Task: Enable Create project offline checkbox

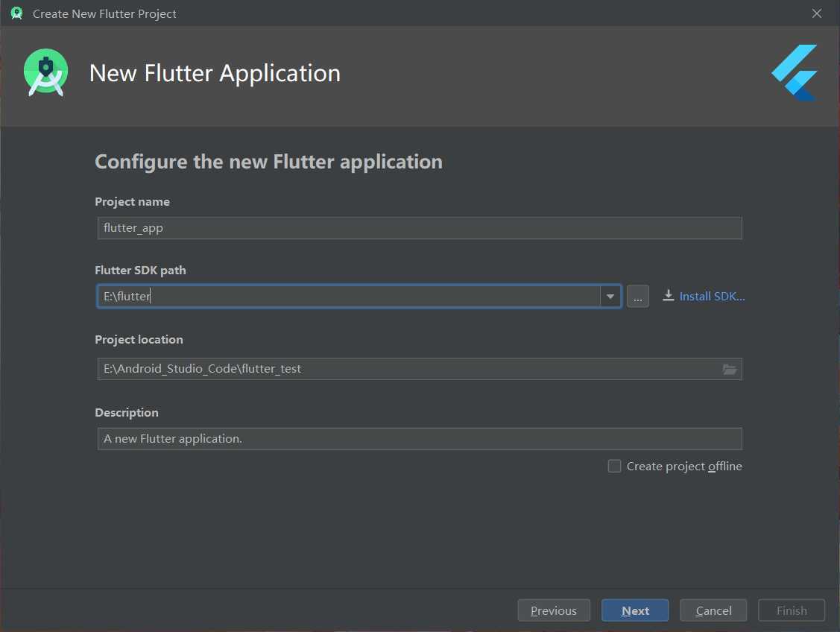Action: [614, 466]
